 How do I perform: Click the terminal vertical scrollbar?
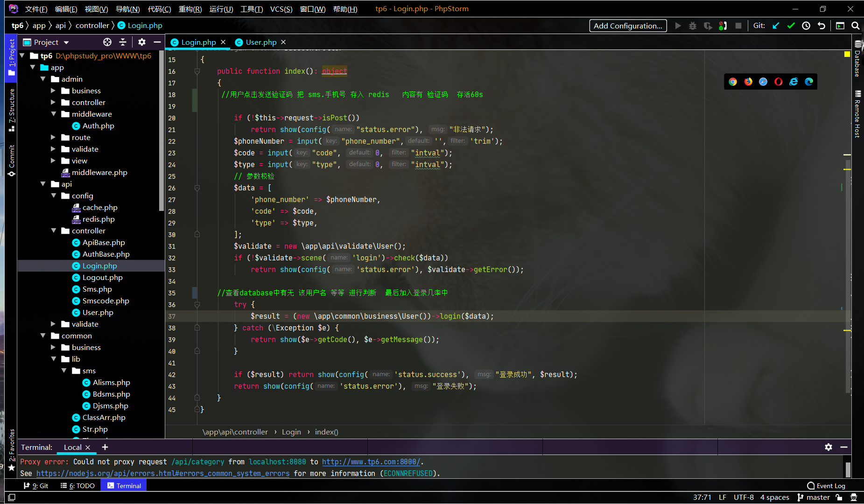pos(848,469)
